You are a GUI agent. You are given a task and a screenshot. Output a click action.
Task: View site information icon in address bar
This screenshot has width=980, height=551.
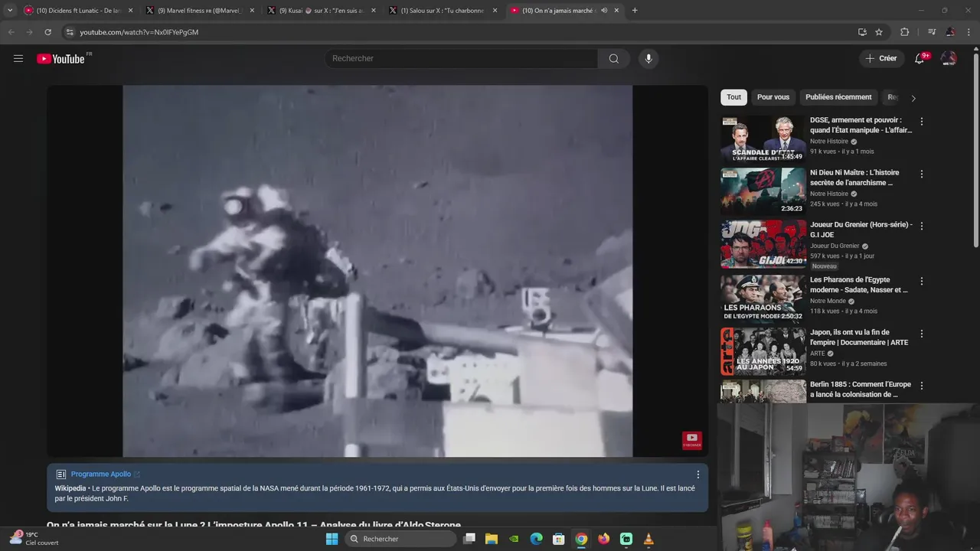(70, 32)
